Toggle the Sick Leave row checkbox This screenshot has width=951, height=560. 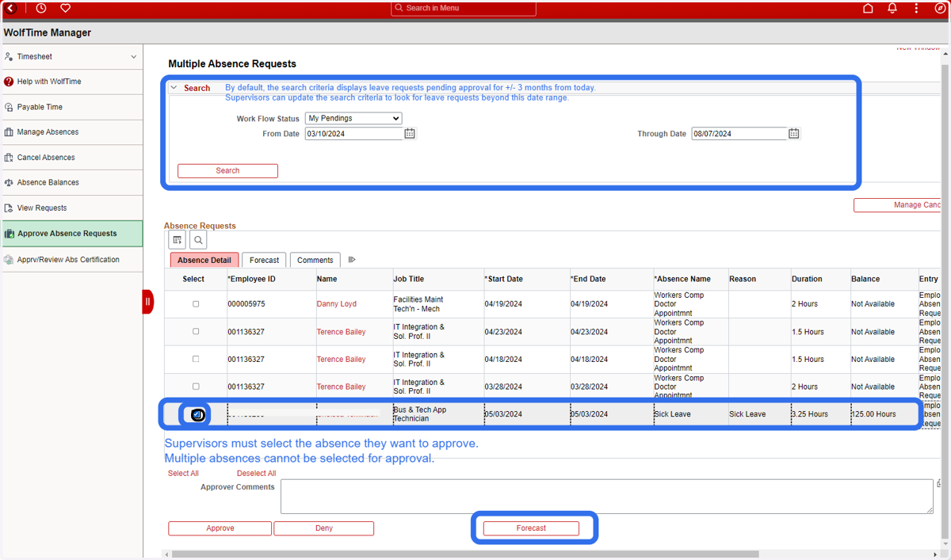[x=197, y=414]
